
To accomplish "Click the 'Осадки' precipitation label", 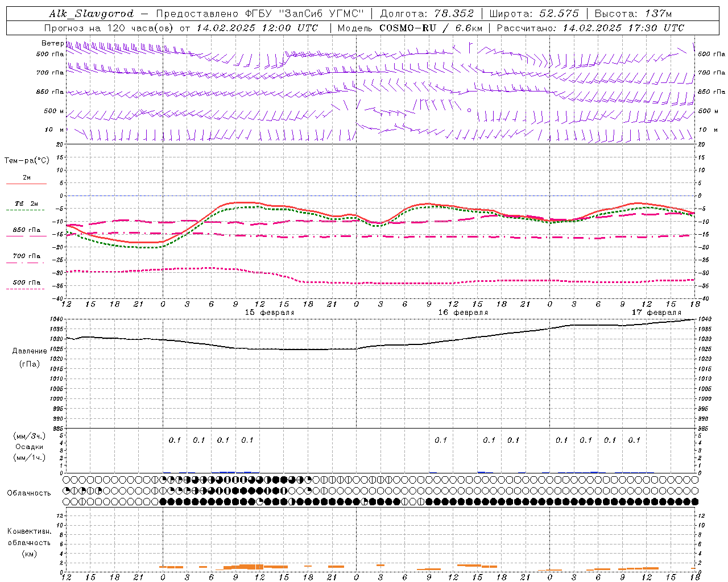I will point(30,447).
